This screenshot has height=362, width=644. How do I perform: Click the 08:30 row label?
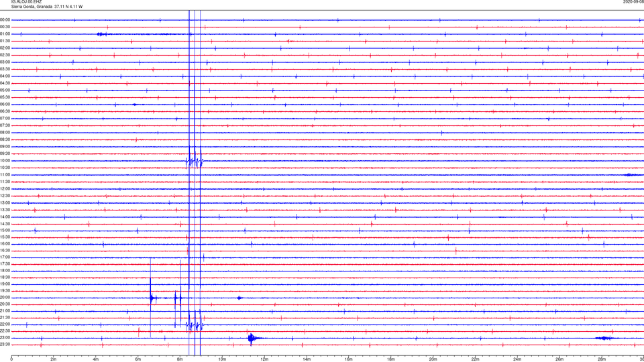click(5, 139)
